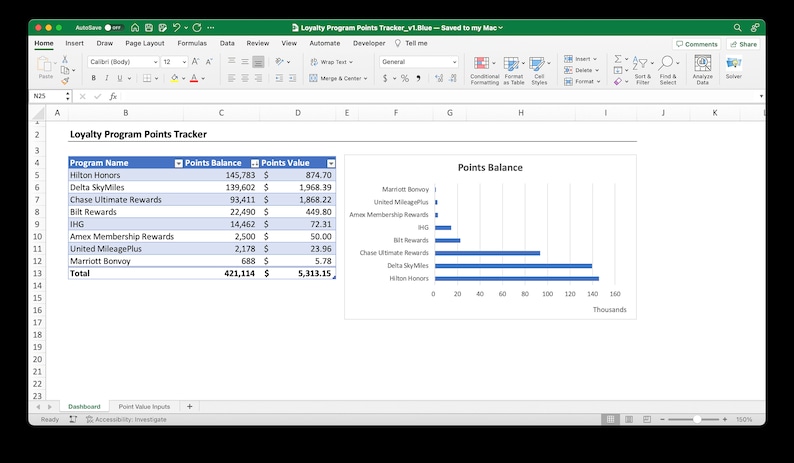Adjust the zoom slider in status bar

tap(697, 419)
